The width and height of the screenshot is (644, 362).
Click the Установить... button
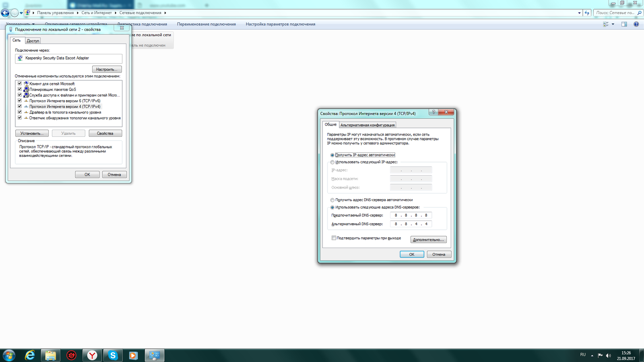point(32,133)
